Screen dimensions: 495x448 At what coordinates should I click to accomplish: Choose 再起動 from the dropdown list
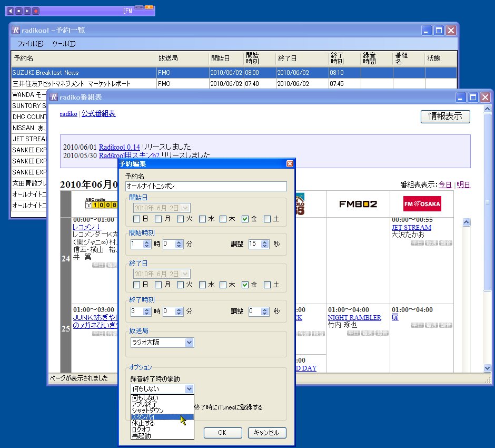point(162,436)
